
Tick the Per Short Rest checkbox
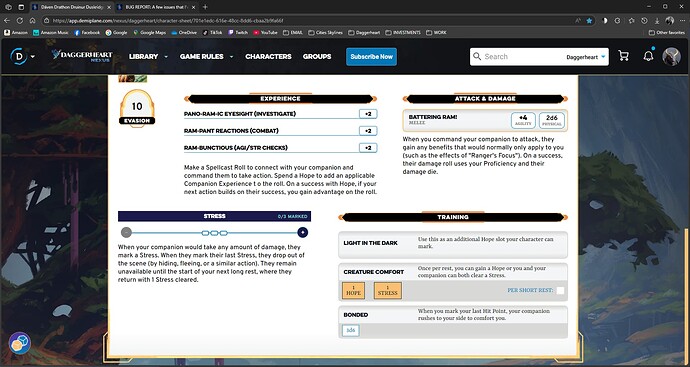(560, 290)
